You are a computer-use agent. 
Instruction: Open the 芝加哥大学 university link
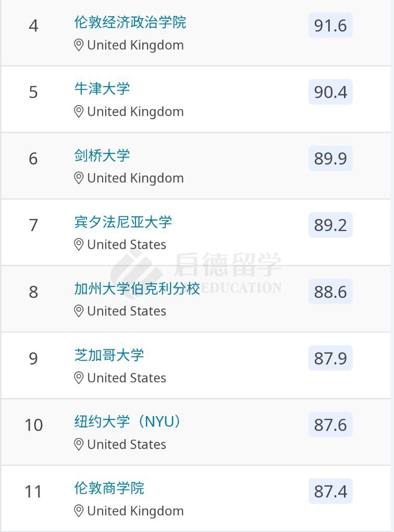(x=109, y=355)
